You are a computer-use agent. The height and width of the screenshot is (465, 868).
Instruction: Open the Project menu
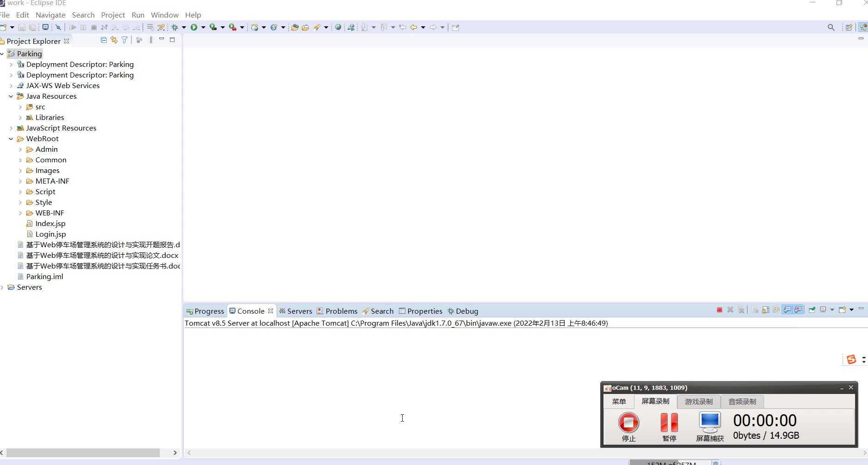(x=113, y=15)
